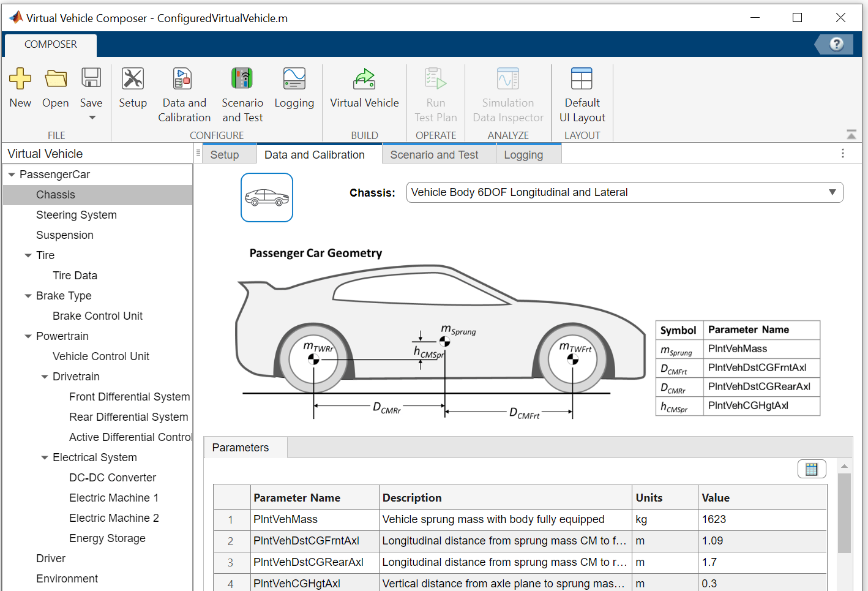Select Steering System in the tree
This screenshot has height=591, width=868.
coord(77,215)
